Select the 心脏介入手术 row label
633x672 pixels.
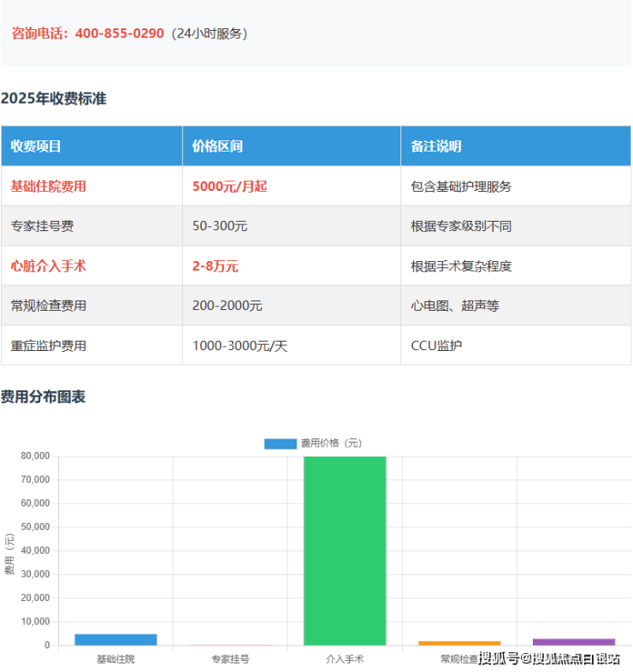[x=48, y=266]
